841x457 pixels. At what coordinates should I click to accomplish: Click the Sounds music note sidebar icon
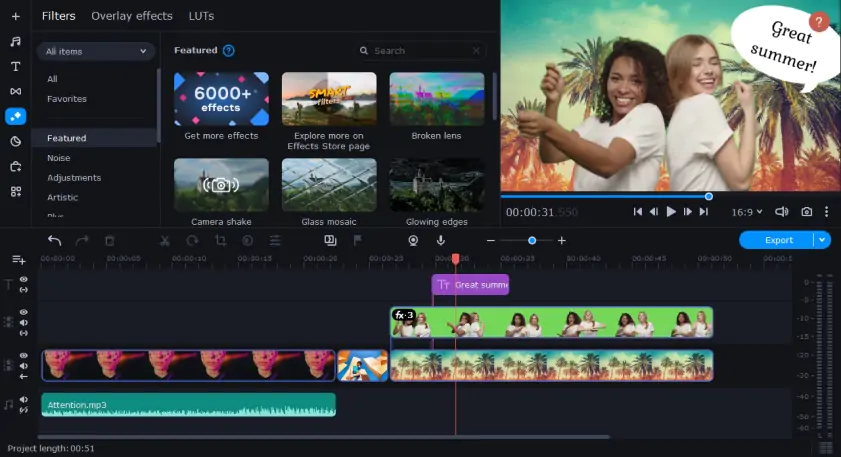[15, 42]
